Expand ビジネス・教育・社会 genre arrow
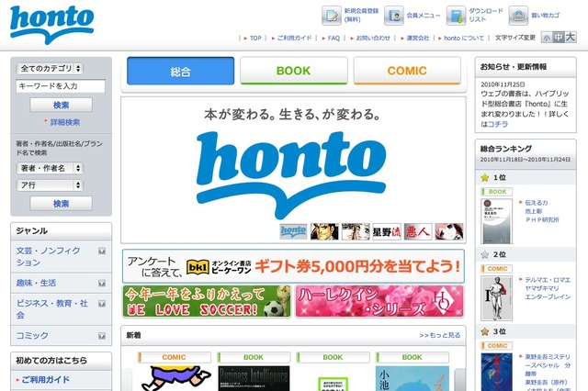The image size is (588, 391). pyautogui.click(x=102, y=304)
